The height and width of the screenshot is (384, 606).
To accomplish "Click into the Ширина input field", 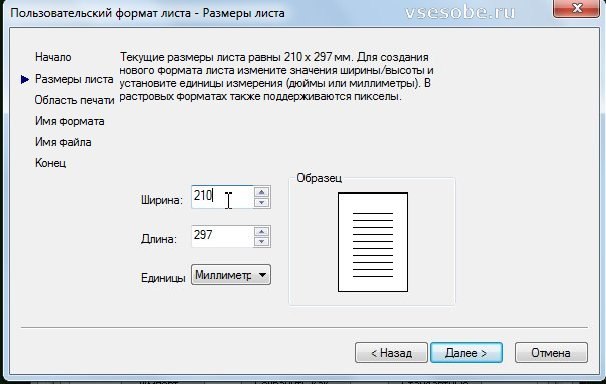I will click(223, 197).
